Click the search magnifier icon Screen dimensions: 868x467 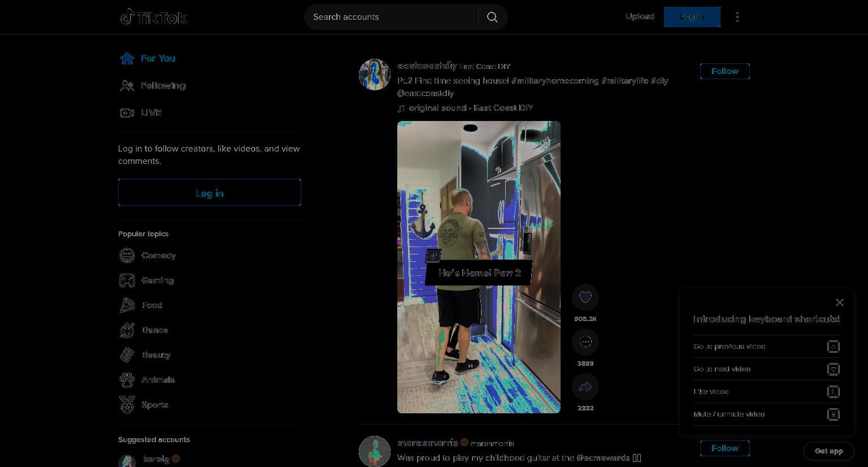[492, 17]
